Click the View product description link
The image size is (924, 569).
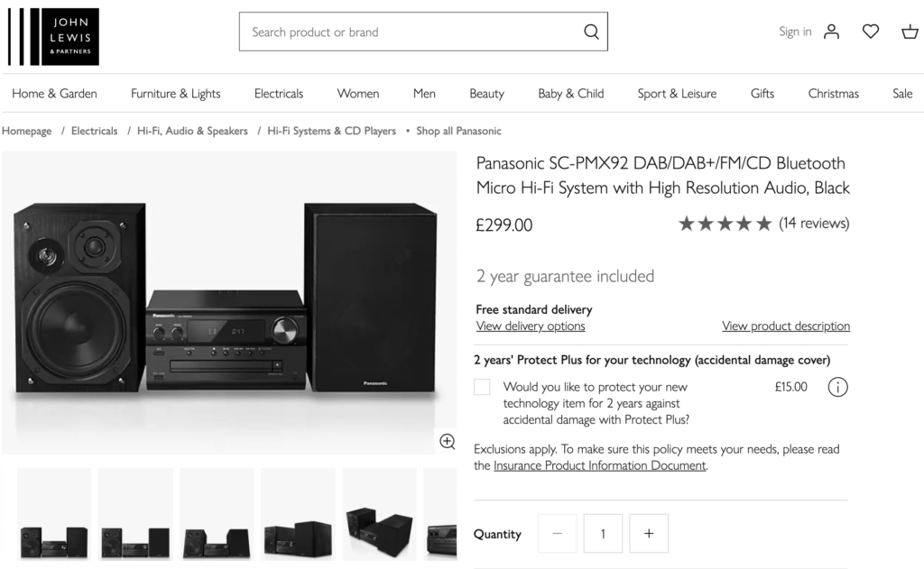point(786,326)
